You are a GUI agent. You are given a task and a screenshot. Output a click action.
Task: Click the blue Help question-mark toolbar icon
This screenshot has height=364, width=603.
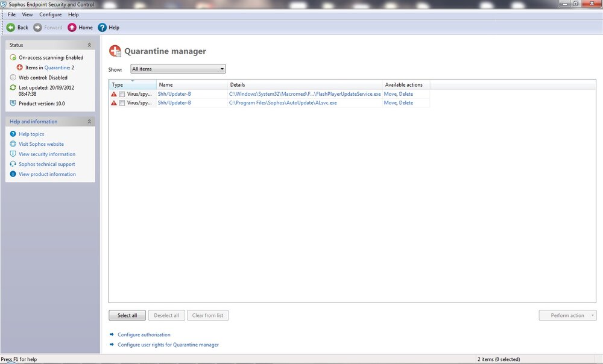tap(102, 27)
